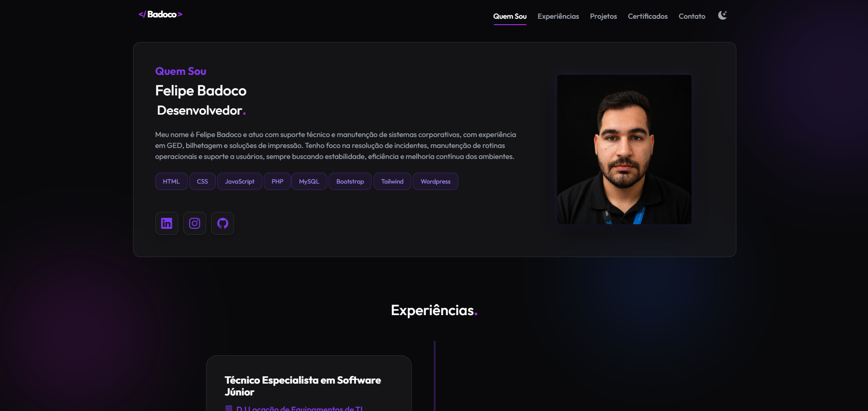Viewport: 868px width, 411px height.
Task: Click the biography paragraph text
Action: click(x=335, y=146)
